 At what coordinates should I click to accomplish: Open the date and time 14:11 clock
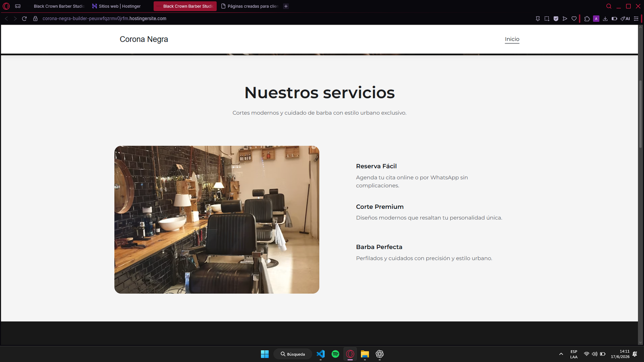pos(620,354)
